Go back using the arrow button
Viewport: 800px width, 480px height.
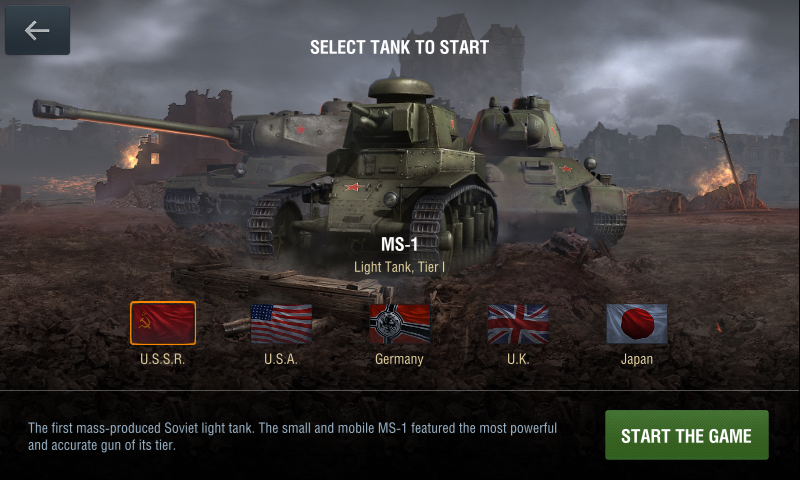[x=37, y=30]
